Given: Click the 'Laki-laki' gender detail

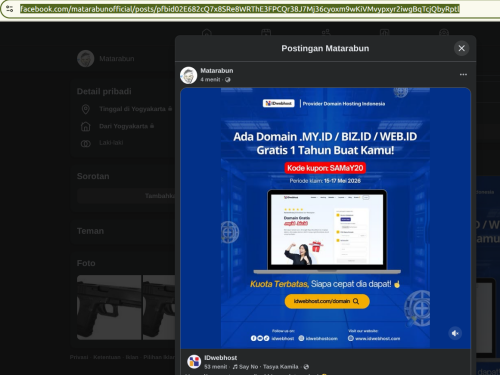Looking at the screenshot, I should [x=111, y=143].
